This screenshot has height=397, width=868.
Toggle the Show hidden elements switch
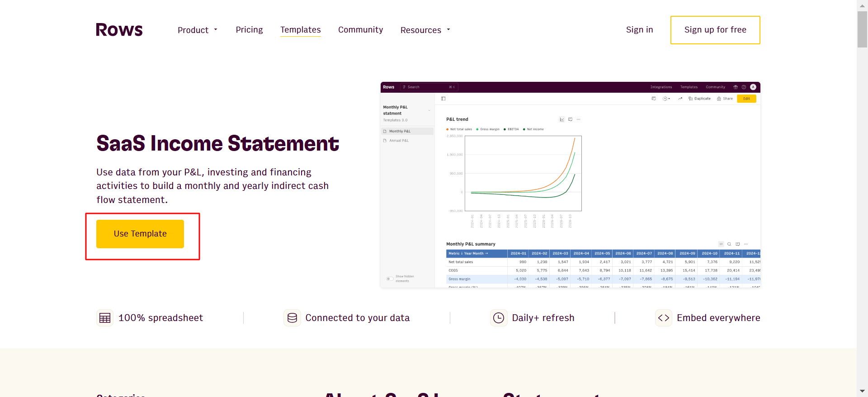click(389, 279)
